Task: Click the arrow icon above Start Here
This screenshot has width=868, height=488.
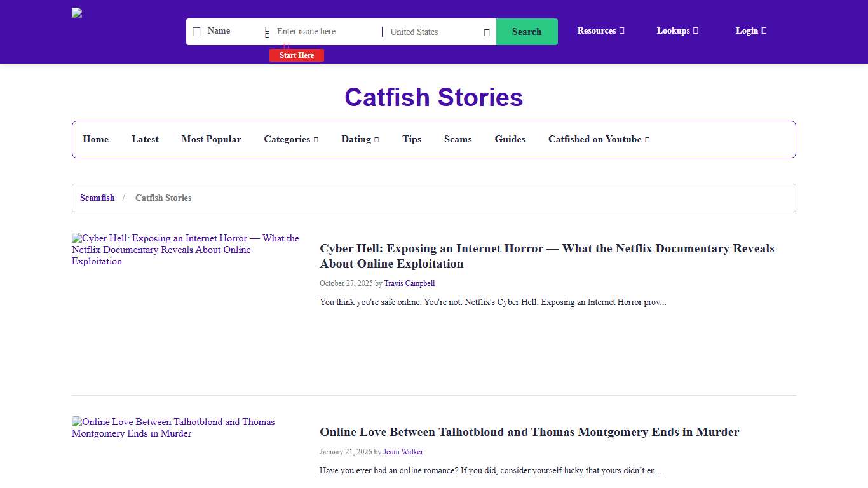Action: (286, 46)
